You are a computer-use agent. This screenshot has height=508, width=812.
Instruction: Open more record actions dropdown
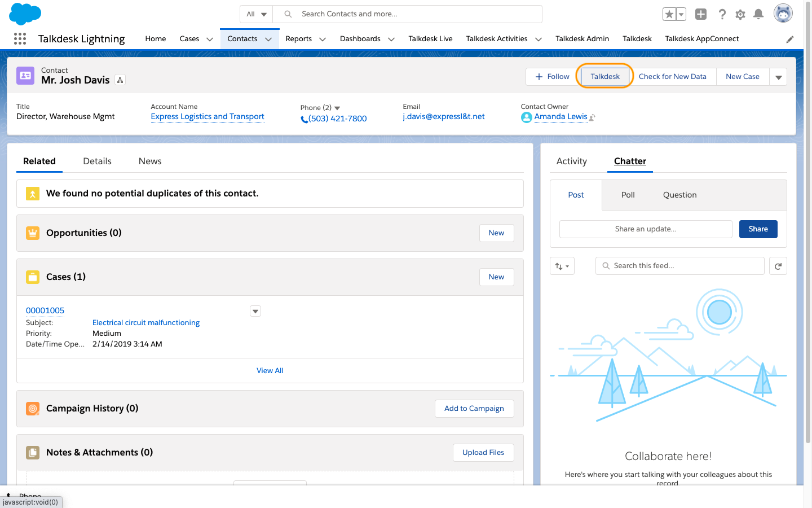778,77
